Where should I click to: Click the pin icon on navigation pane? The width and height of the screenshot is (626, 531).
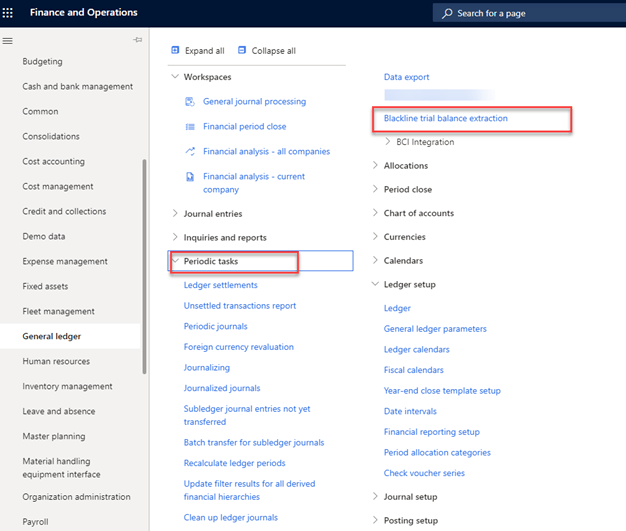[x=137, y=40]
